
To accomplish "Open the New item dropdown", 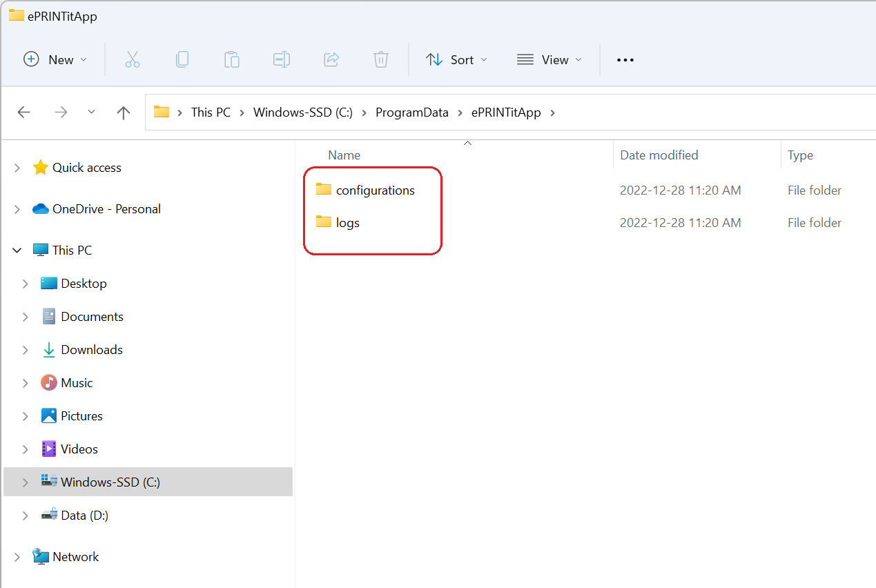I will click(x=55, y=60).
